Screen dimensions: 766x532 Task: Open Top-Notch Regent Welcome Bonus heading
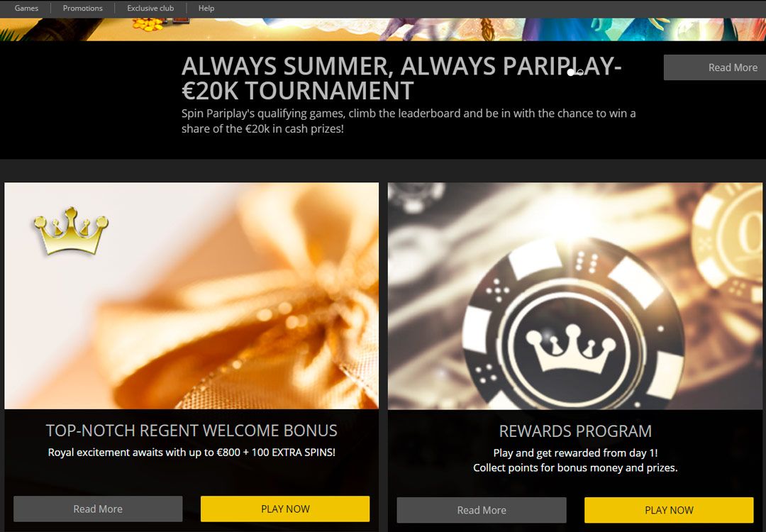coord(191,431)
